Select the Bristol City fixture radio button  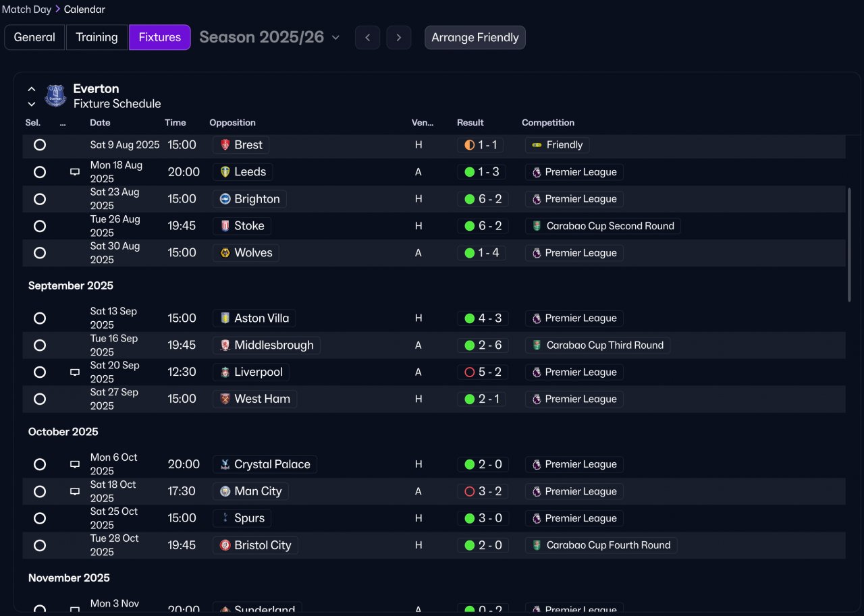point(40,546)
